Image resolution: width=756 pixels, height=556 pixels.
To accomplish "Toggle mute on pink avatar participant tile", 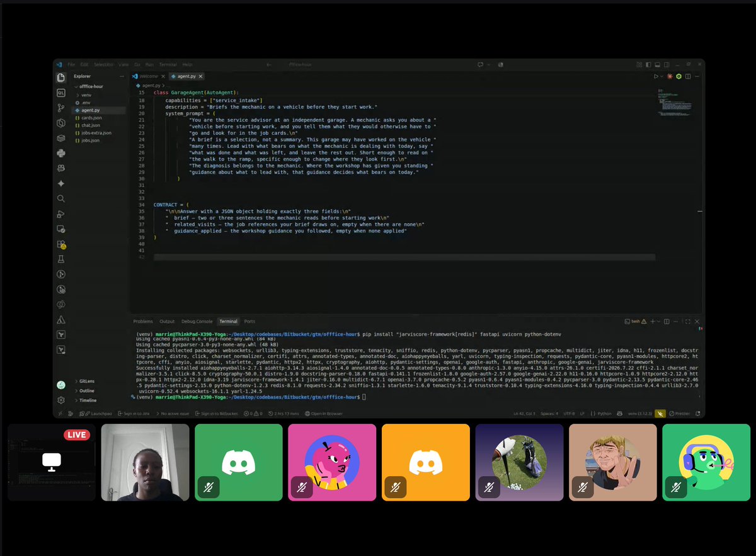I will [302, 487].
